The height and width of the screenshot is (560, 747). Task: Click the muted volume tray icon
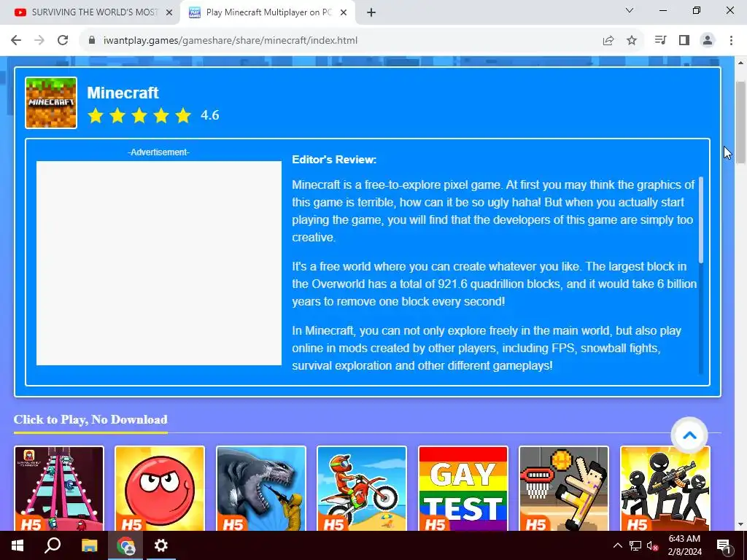653,545
